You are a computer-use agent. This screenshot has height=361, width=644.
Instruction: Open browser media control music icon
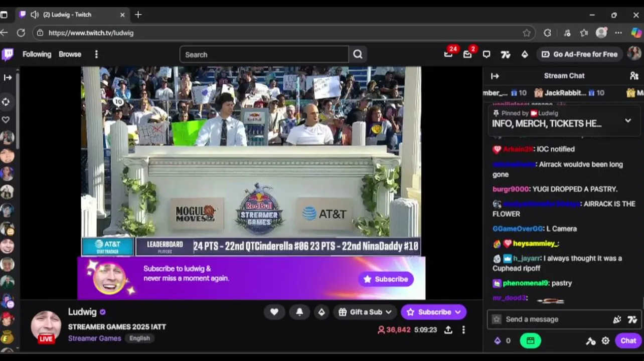(x=567, y=33)
